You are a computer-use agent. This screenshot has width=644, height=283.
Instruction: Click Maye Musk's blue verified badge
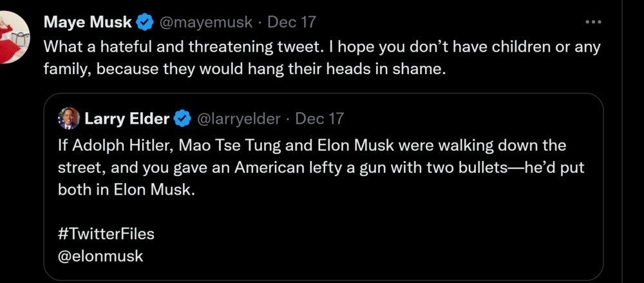pyautogui.click(x=145, y=23)
